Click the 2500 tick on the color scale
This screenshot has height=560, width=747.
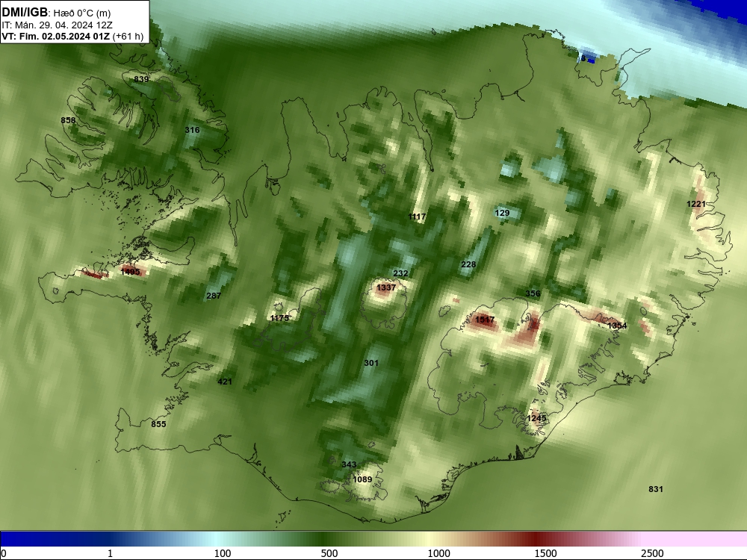[x=652, y=553]
